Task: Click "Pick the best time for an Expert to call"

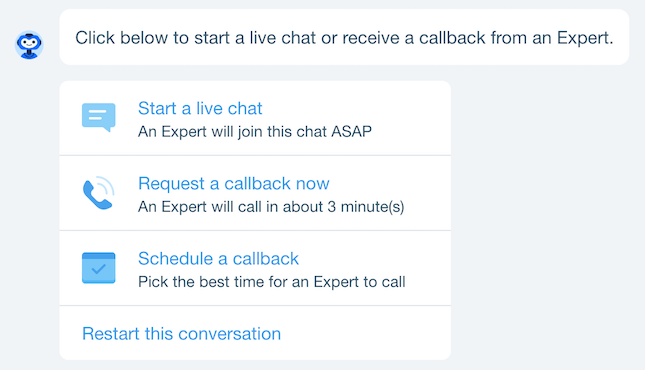Action: pyautogui.click(x=271, y=282)
